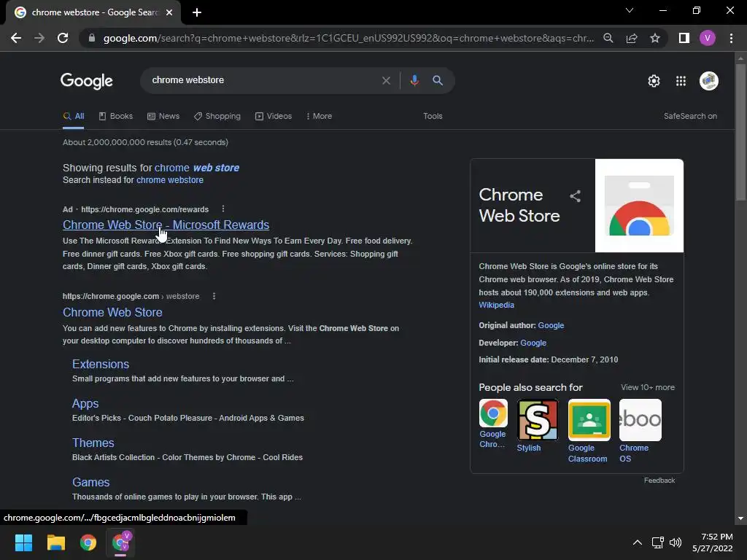Open the Chrome profile V avatar

(708, 38)
